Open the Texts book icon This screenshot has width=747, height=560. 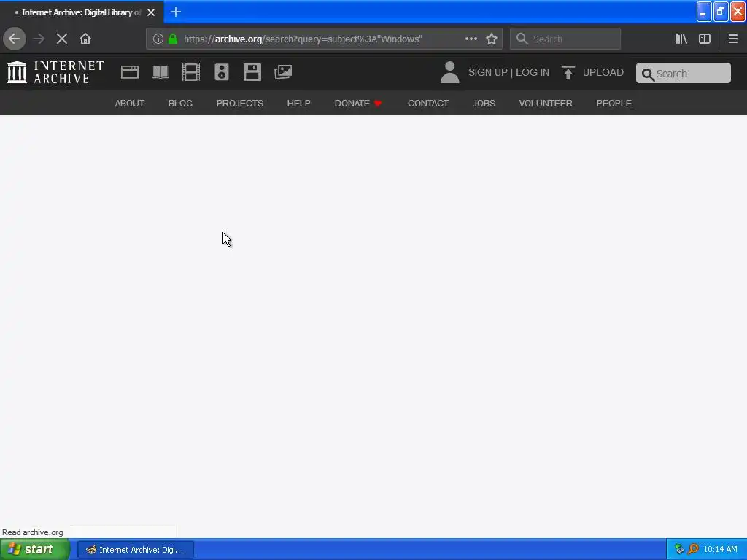click(x=160, y=72)
